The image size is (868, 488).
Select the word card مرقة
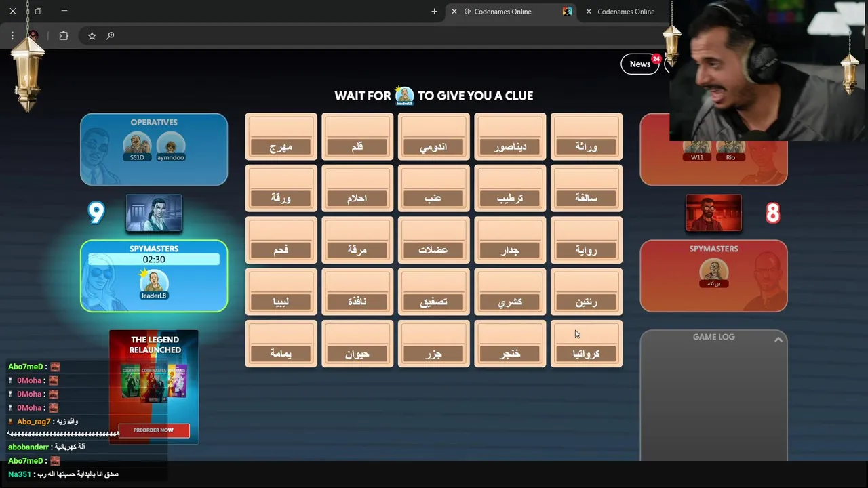click(x=357, y=240)
